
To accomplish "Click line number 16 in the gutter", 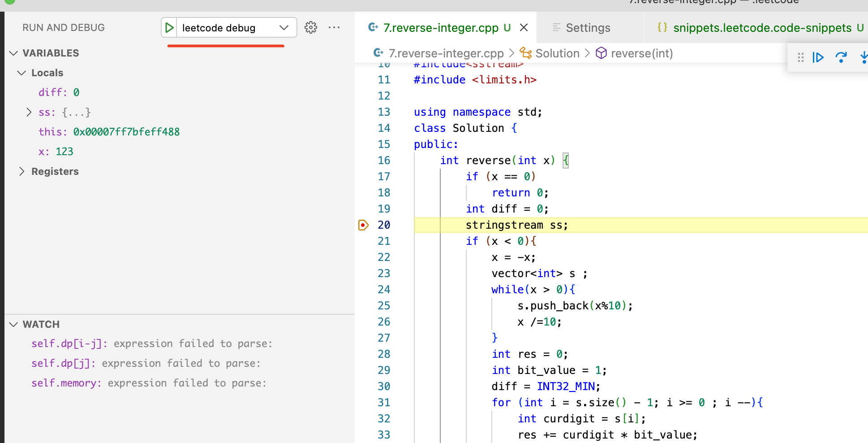I will pyautogui.click(x=384, y=161).
